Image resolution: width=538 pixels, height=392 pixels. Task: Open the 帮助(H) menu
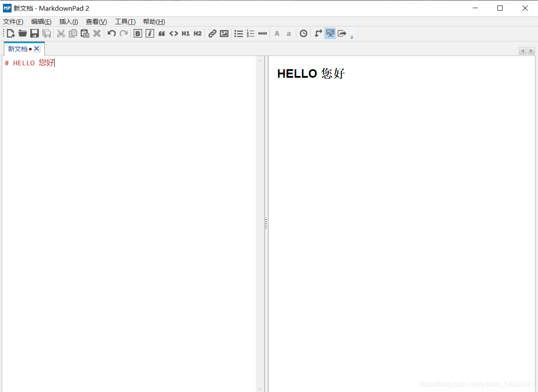click(x=154, y=22)
